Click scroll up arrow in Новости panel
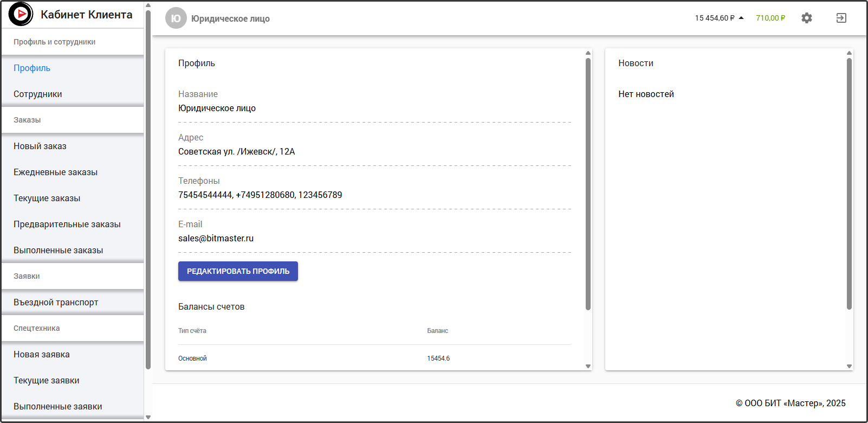 849,53
